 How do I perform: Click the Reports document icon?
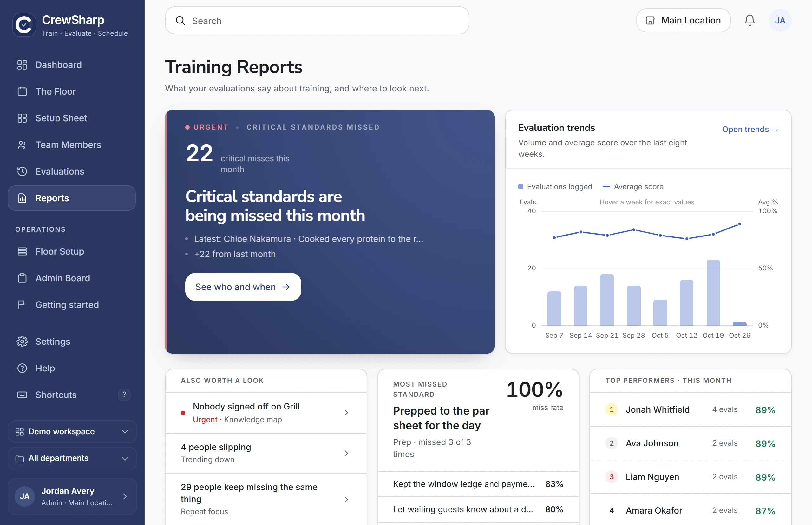(22, 198)
